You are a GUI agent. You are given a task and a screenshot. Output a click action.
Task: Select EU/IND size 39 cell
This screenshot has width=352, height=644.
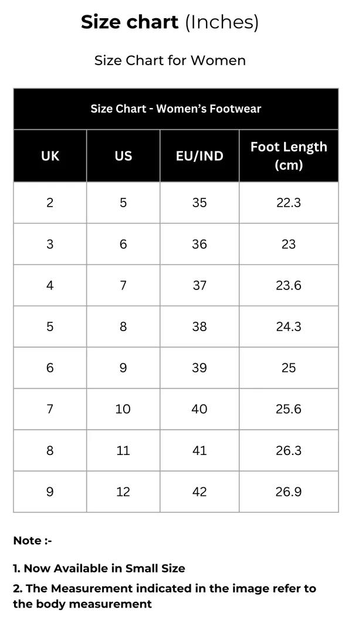tap(199, 368)
